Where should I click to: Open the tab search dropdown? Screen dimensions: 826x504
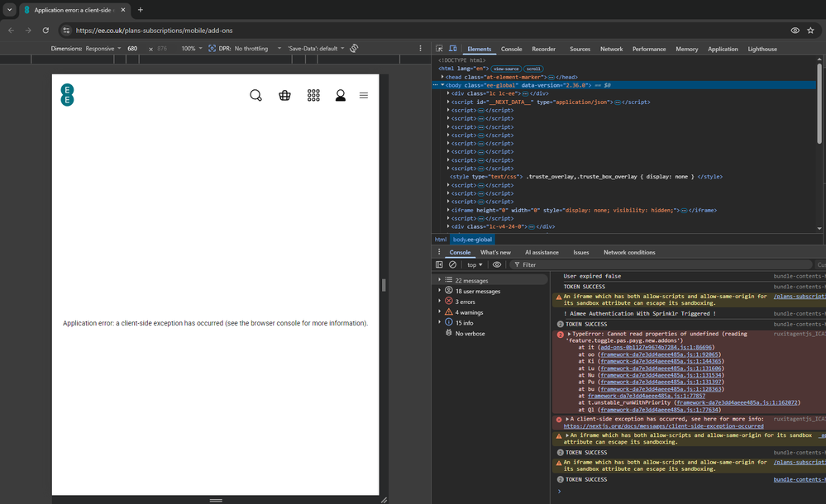pos(9,9)
